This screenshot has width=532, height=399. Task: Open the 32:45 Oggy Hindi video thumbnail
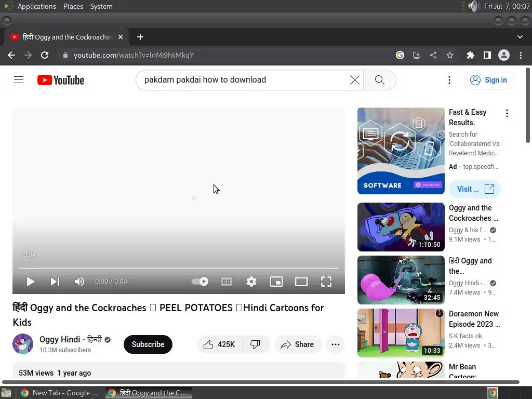pos(401,280)
